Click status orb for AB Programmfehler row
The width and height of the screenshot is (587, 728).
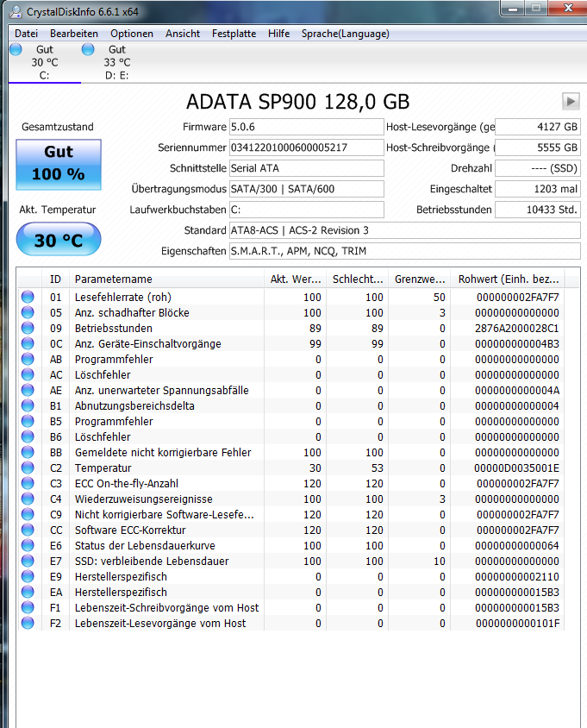pyautogui.click(x=28, y=359)
